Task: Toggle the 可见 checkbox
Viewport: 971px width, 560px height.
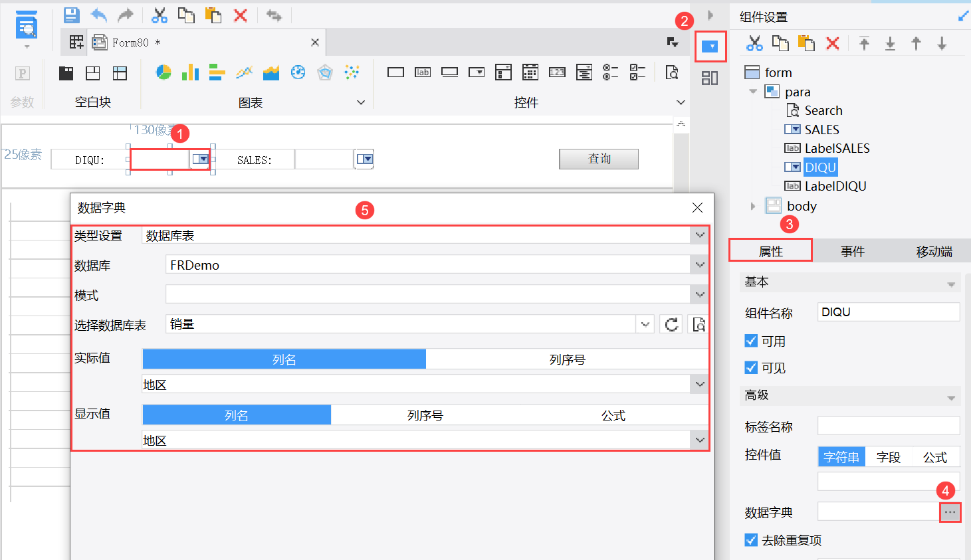Action: pos(751,367)
